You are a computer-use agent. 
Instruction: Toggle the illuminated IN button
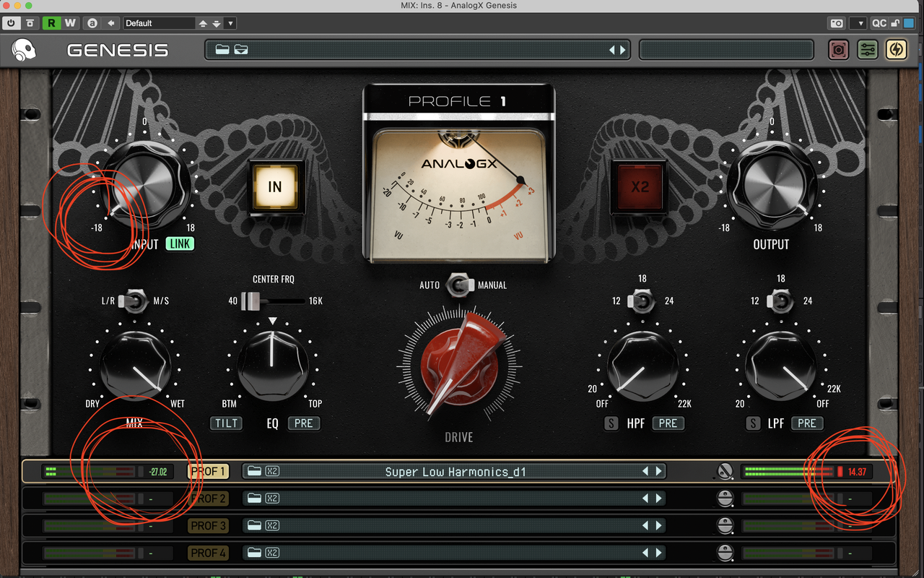tap(275, 187)
